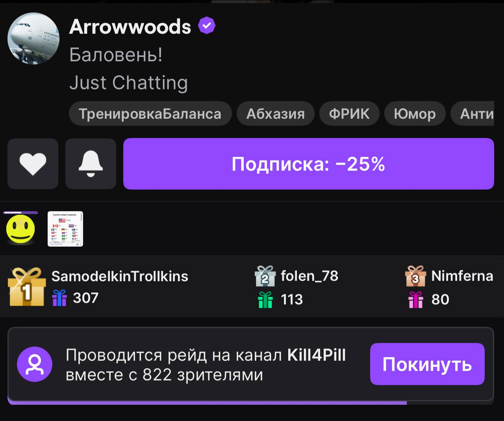This screenshot has width=504, height=421.
Task: Select the ТренировкаБаланса tag
Action: (x=150, y=114)
